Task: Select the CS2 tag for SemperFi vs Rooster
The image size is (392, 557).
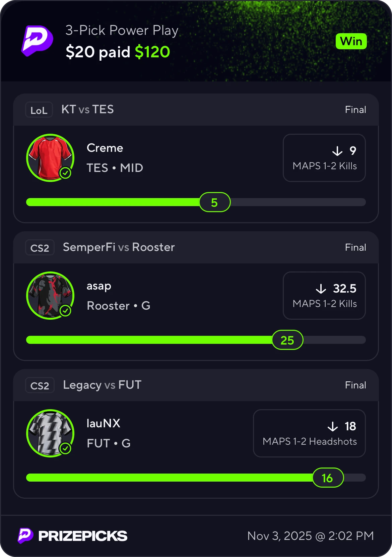Action: pyautogui.click(x=40, y=248)
